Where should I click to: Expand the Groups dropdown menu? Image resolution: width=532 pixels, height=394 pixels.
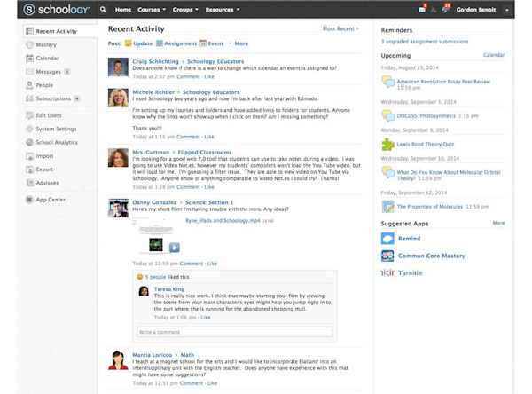coord(185,10)
